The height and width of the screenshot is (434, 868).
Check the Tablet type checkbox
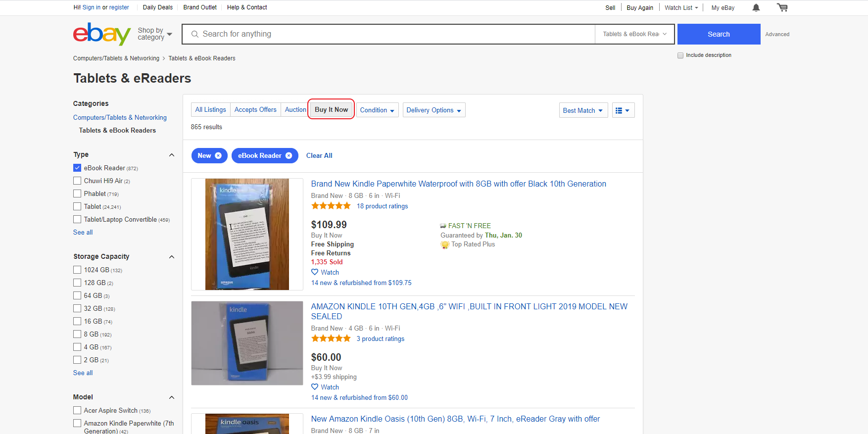(x=77, y=206)
